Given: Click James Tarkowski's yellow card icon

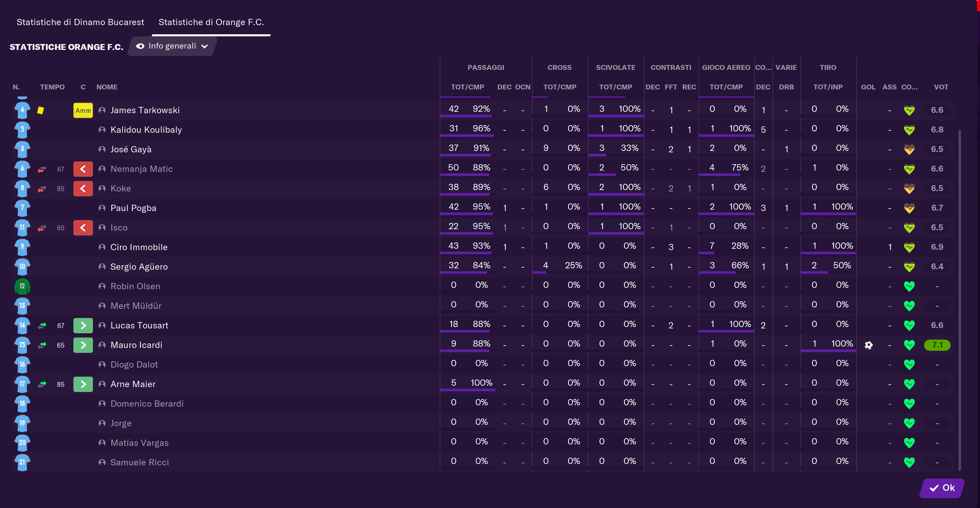Looking at the screenshot, I should tap(40, 110).
